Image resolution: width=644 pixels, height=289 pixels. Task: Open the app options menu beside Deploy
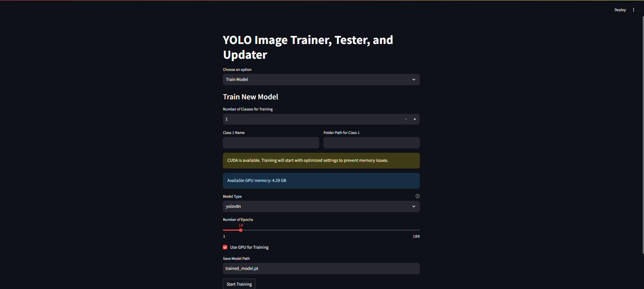click(634, 10)
